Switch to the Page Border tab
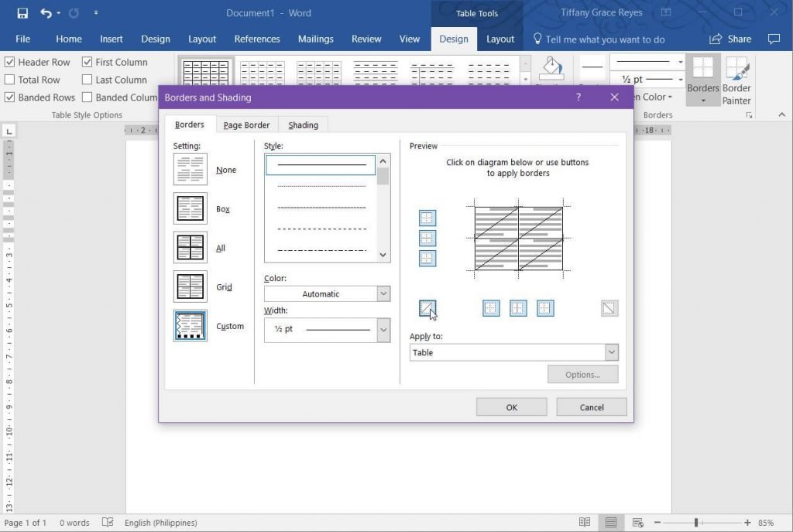 tap(246, 125)
